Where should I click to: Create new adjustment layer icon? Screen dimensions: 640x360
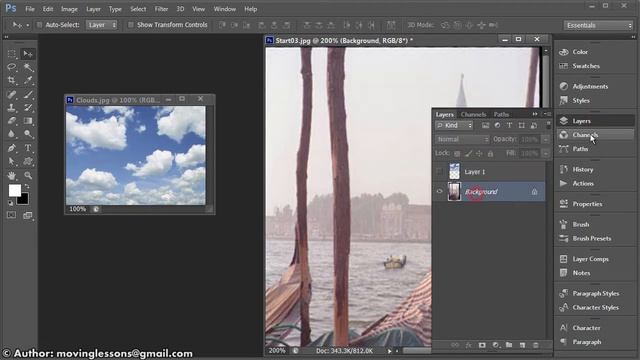click(x=496, y=345)
